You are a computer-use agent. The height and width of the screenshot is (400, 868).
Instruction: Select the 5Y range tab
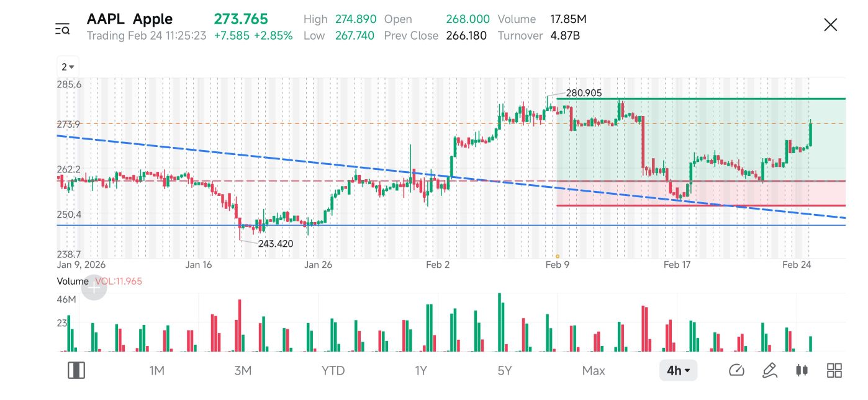pos(504,371)
